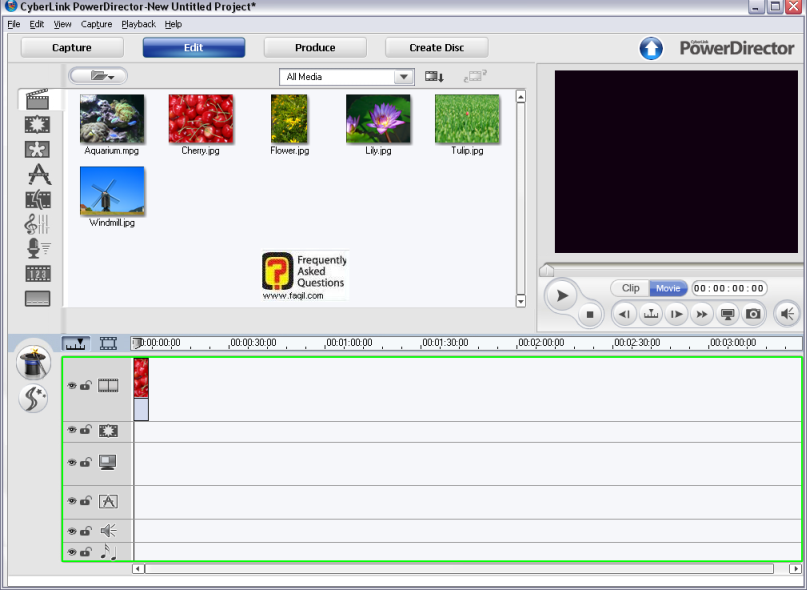
Task: Toggle the voice track eye icon
Action: tap(72, 531)
